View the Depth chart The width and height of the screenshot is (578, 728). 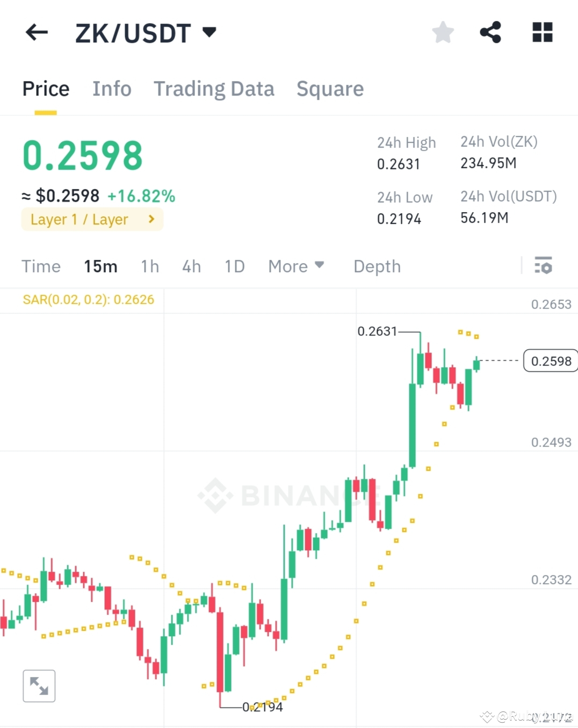click(x=377, y=266)
